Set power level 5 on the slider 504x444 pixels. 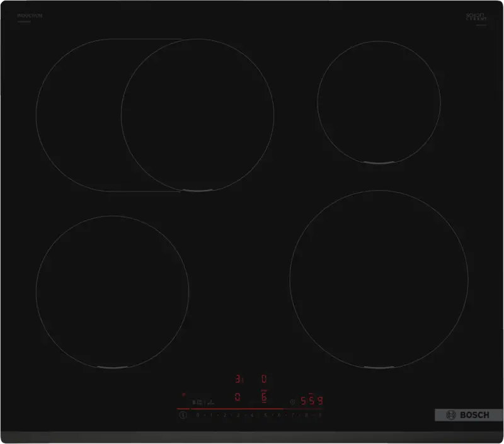click(x=265, y=415)
